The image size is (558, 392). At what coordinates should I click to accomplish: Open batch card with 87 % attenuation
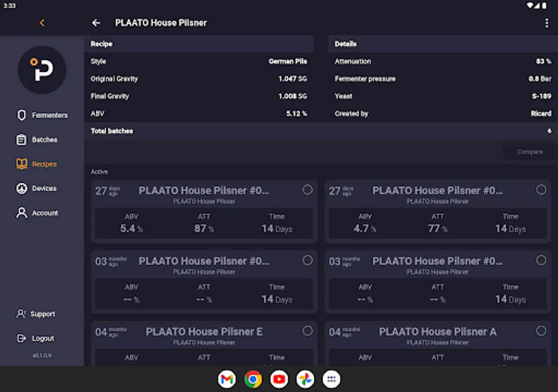coord(204,211)
